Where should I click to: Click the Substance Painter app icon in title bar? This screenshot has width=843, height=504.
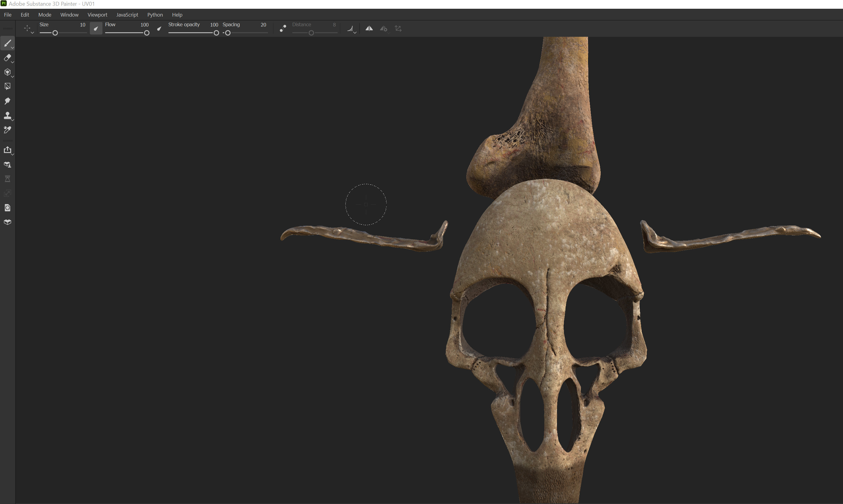tap(4, 3)
